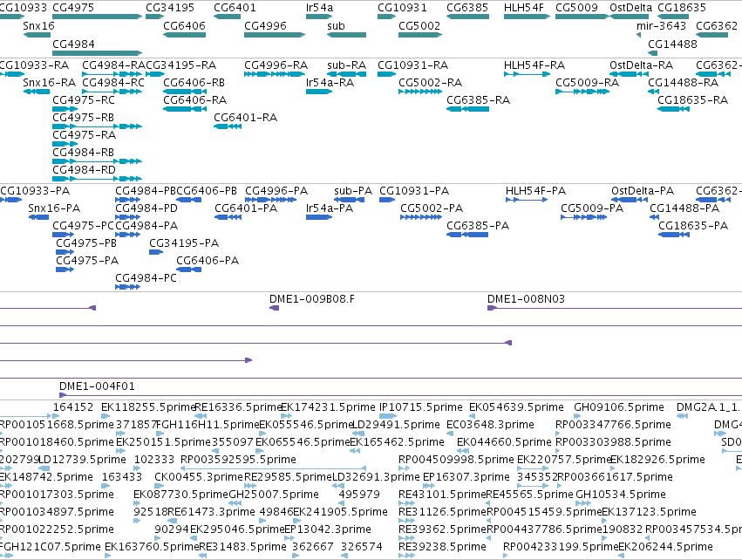Click transcript CG5009-RA label

588,82
